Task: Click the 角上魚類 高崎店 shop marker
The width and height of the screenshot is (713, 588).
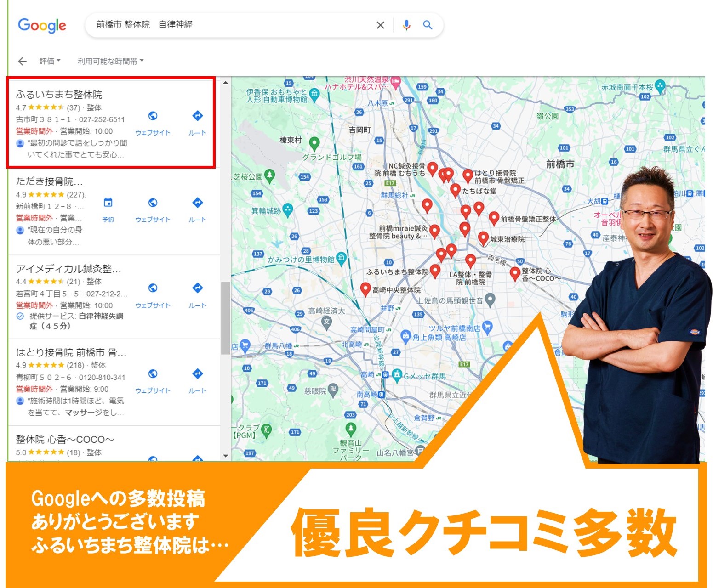Action: 405,336
